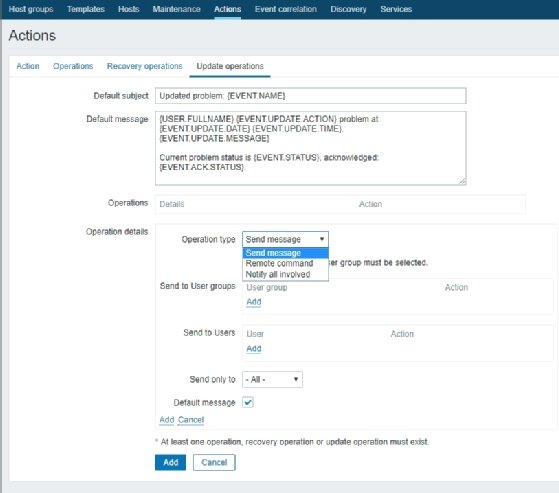Click the Default subject input field
Viewport: 559px width, 493px height.
(x=311, y=96)
